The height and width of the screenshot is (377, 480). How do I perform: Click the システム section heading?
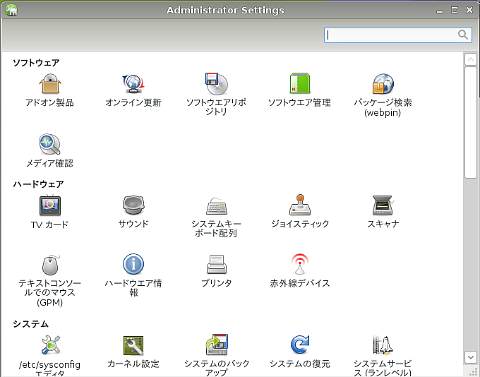31,324
